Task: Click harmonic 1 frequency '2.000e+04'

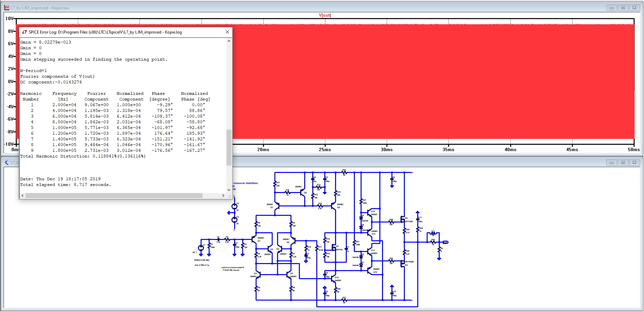Action: coord(64,105)
